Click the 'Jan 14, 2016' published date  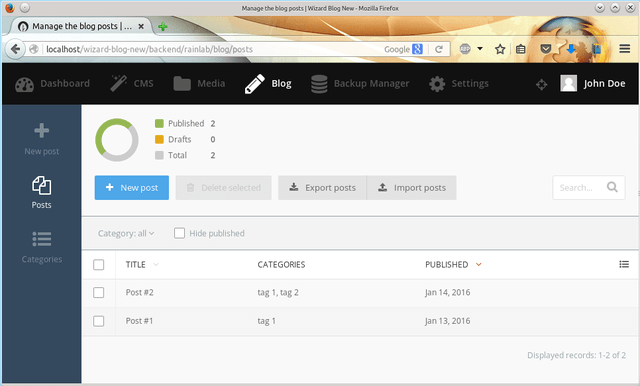click(x=448, y=293)
